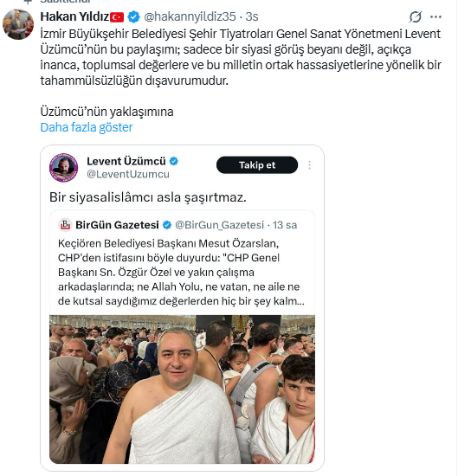Click the Levent Üzümcü display name
Image resolution: width=458 pixels, height=476 pixels.
(x=126, y=161)
